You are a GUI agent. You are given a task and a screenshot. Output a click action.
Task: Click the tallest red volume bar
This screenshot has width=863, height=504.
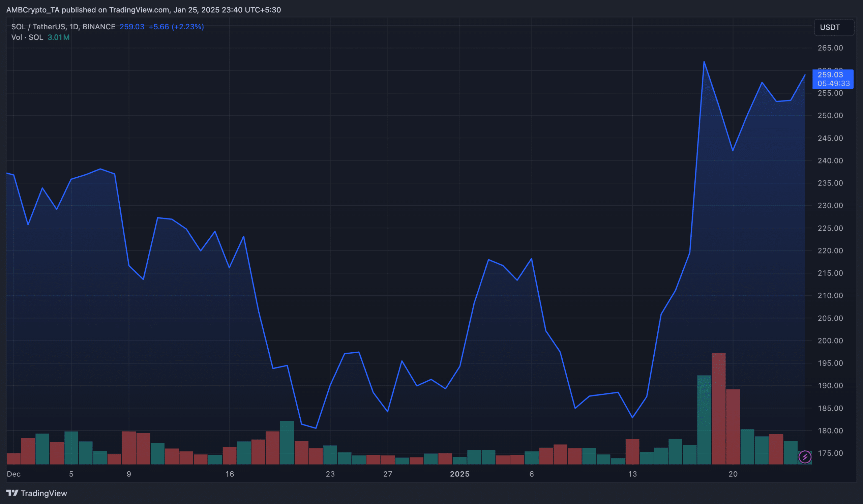pos(718,409)
